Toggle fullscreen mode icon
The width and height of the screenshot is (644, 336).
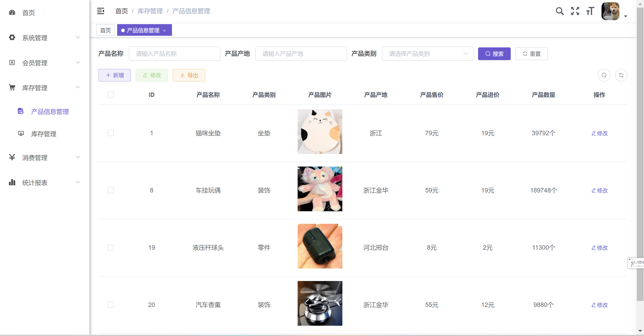coord(575,11)
